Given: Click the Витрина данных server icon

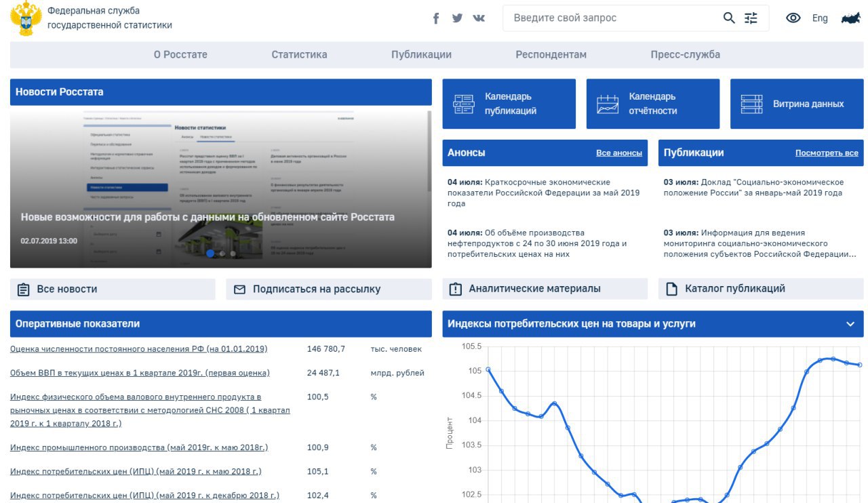Looking at the screenshot, I should click(x=751, y=104).
